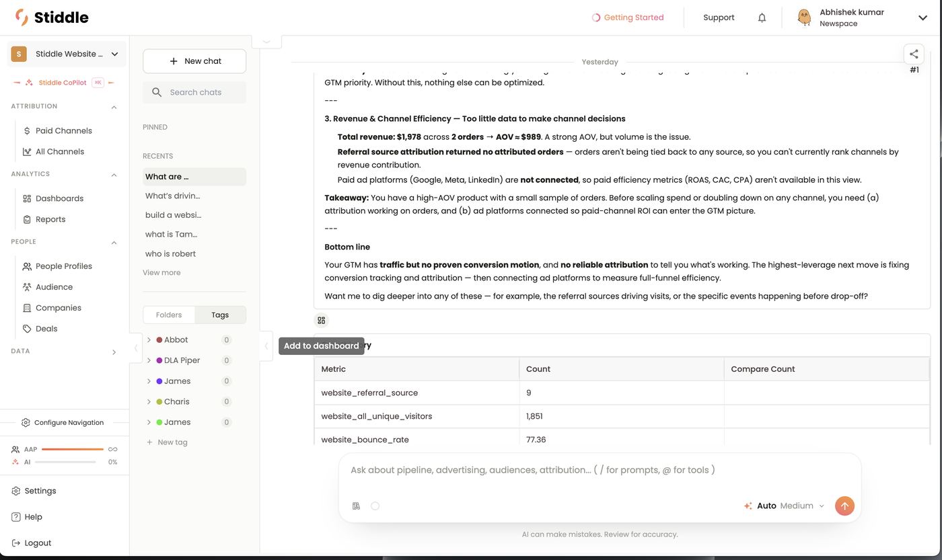Click Configure Navigation

click(63, 423)
